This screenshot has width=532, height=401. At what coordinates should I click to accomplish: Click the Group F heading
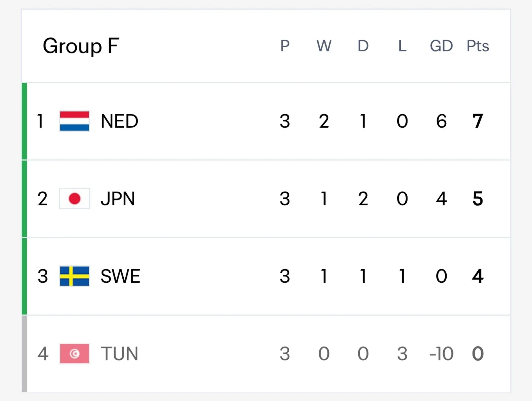(81, 46)
